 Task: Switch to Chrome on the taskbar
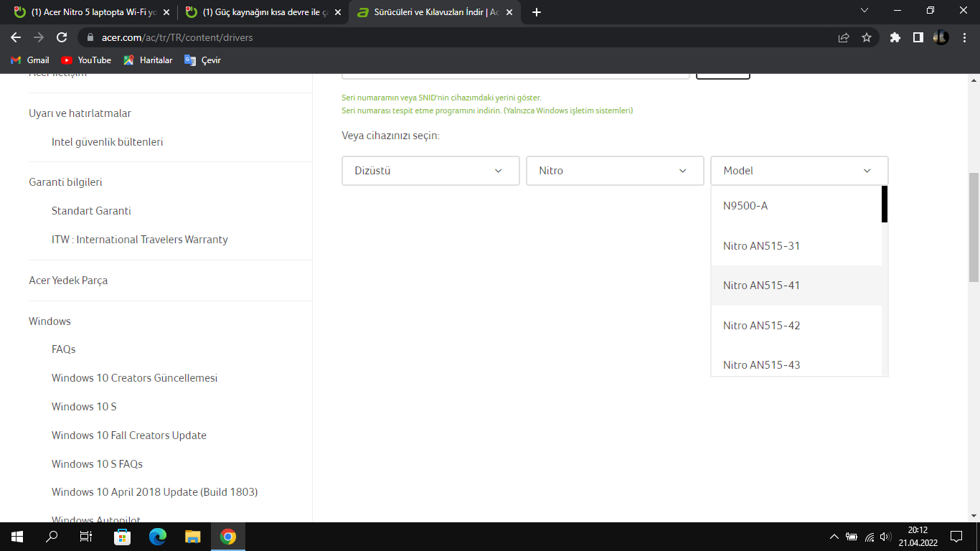coord(228,537)
